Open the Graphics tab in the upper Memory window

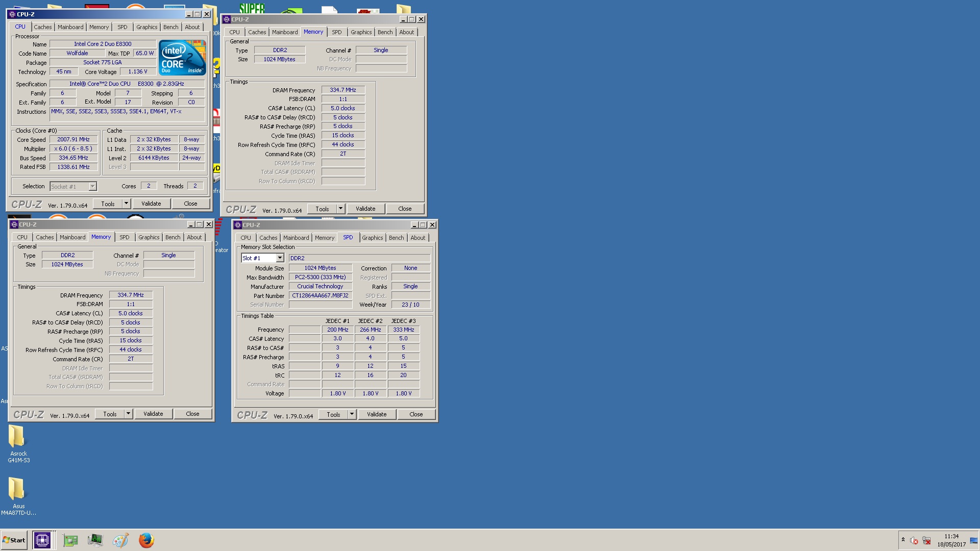(x=361, y=32)
